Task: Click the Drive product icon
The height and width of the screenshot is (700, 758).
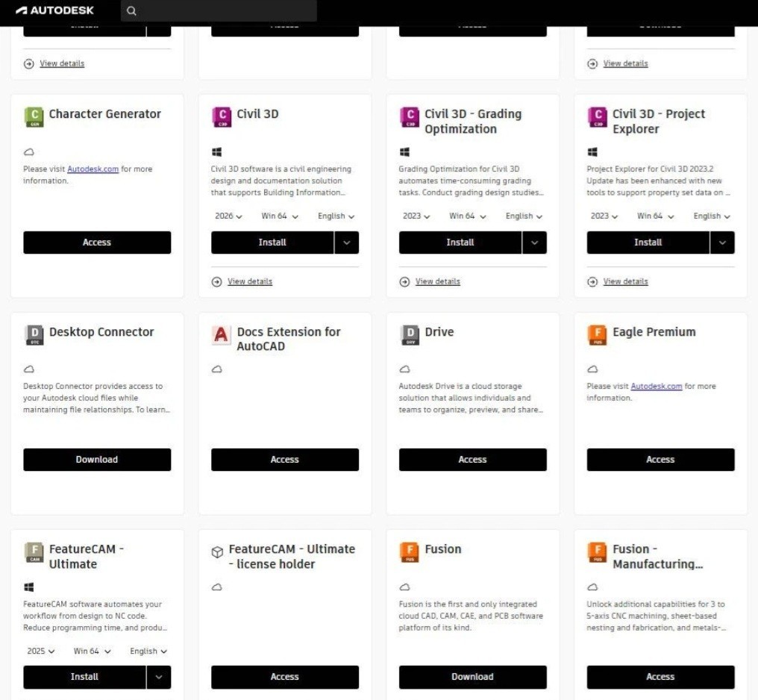Action: tap(410, 335)
